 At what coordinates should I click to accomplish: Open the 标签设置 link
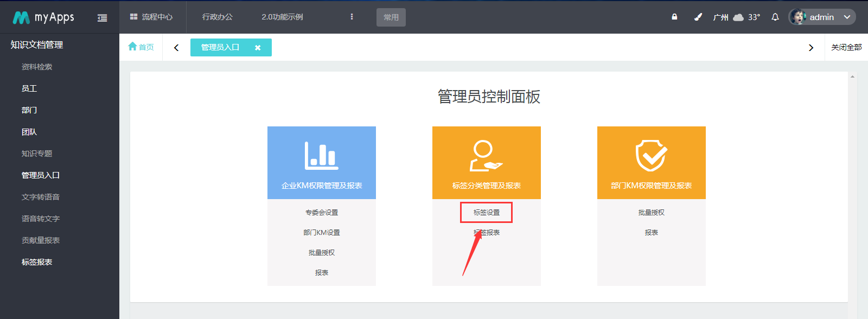pyautogui.click(x=487, y=213)
